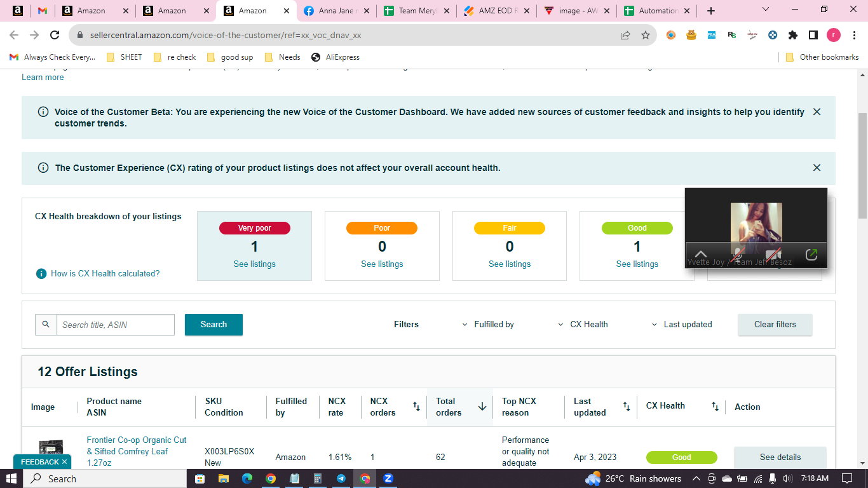Switch to the Gmail tab
The width and height of the screenshot is (868, 488).
[x=43, y=11]
